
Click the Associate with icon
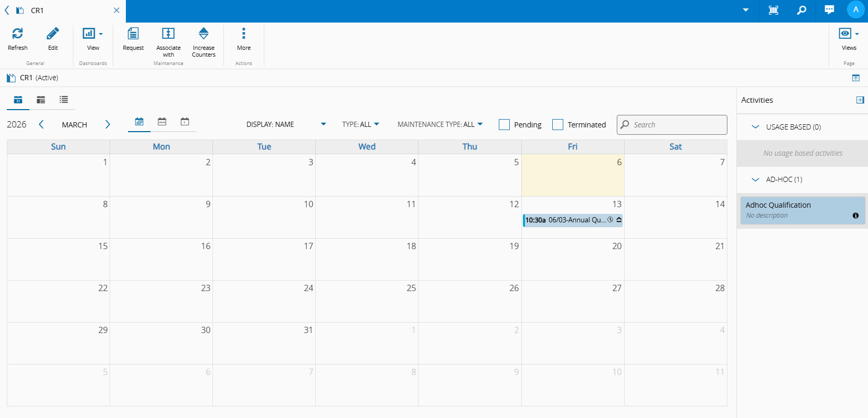coord(168,34)
